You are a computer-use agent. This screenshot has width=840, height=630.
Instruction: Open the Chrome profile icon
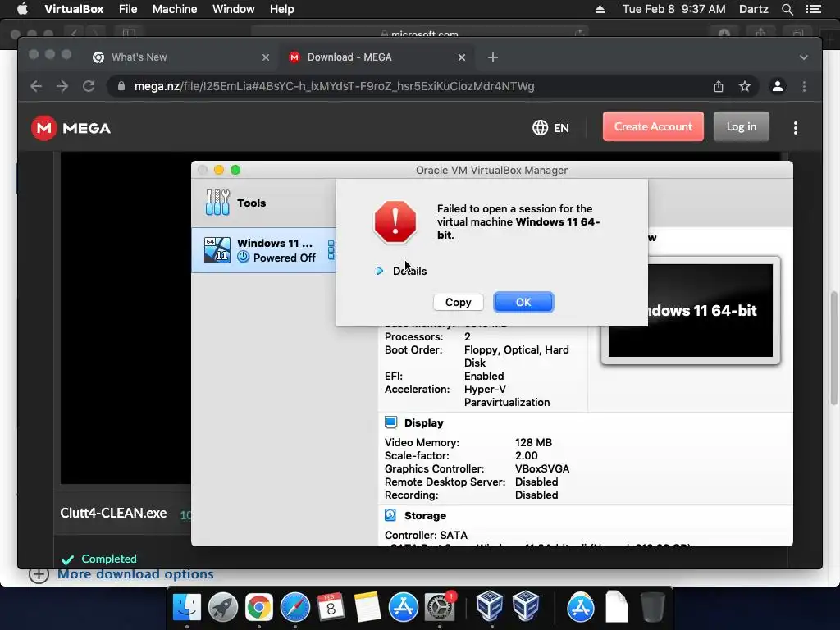coord(778,86)
